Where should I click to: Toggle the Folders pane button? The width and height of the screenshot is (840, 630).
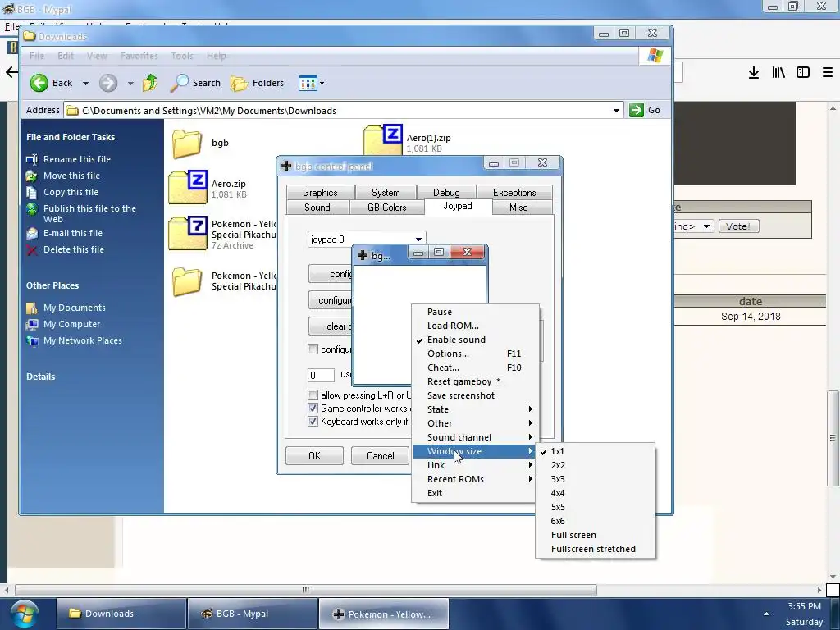coord(258,83)
